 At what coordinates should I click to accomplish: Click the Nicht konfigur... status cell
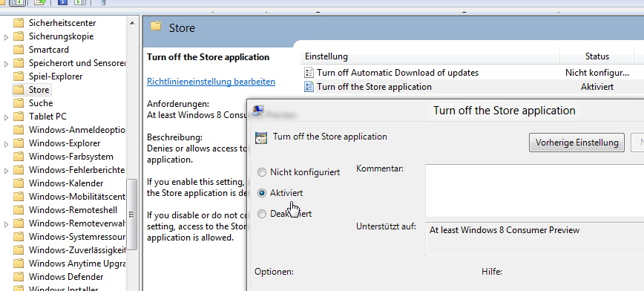pyautogui.click(x=597, y=73)
